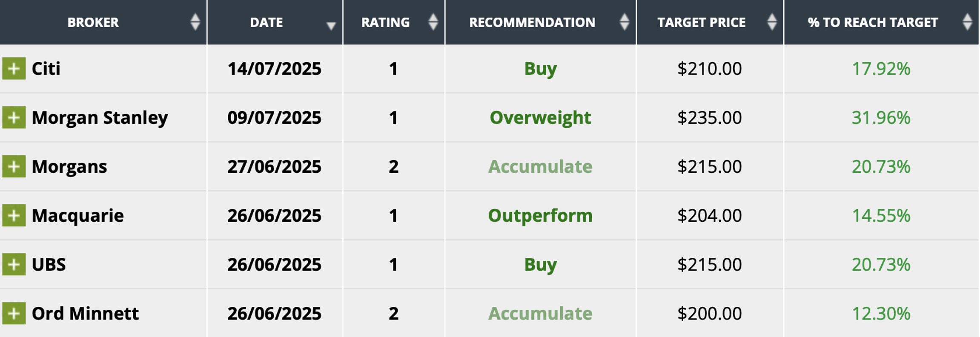Click Citi's Buy recommendation
Viewport: 980px width, 337px height.
tap(540, 69)
